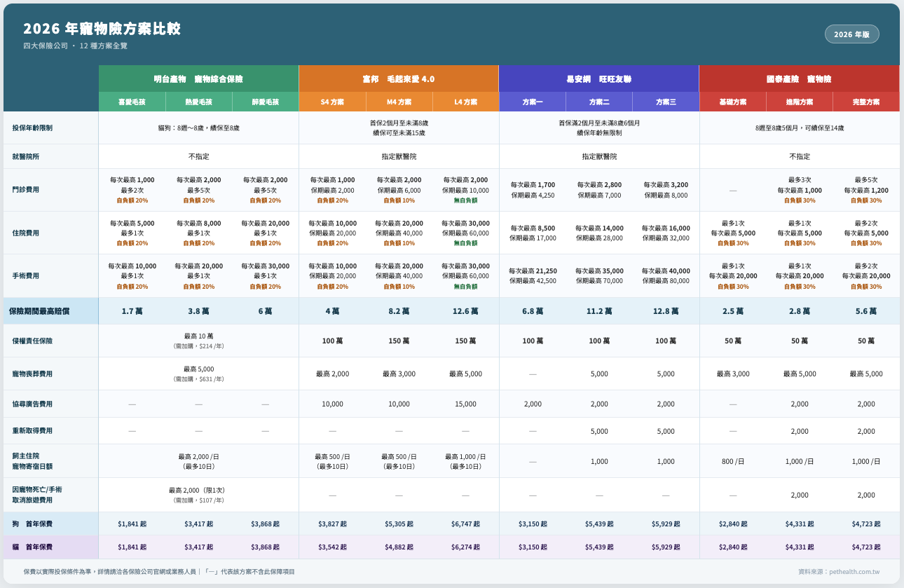
Task: Select the 喜愛毛孩 plan column
Action: (x=132, y=102)
